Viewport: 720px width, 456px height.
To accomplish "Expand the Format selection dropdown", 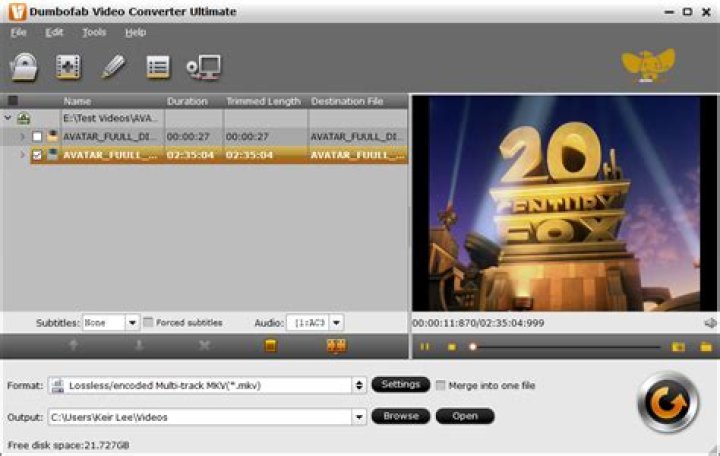I will [x=359, y=385].
